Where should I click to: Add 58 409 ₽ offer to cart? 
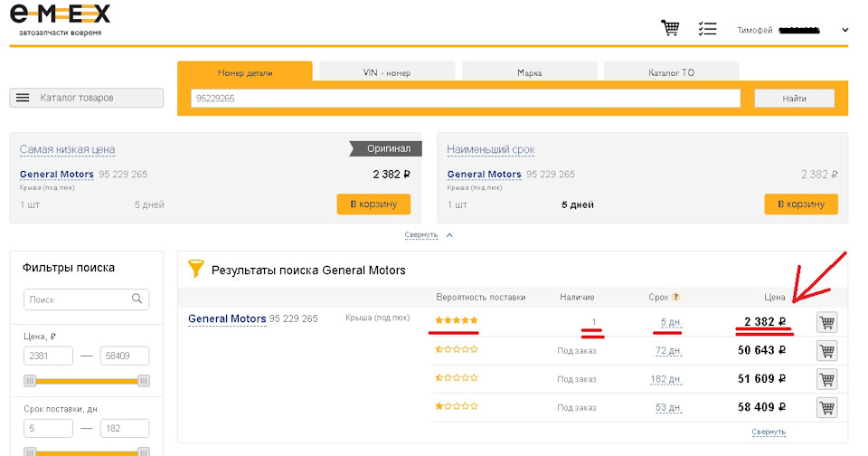coord(827,407)
